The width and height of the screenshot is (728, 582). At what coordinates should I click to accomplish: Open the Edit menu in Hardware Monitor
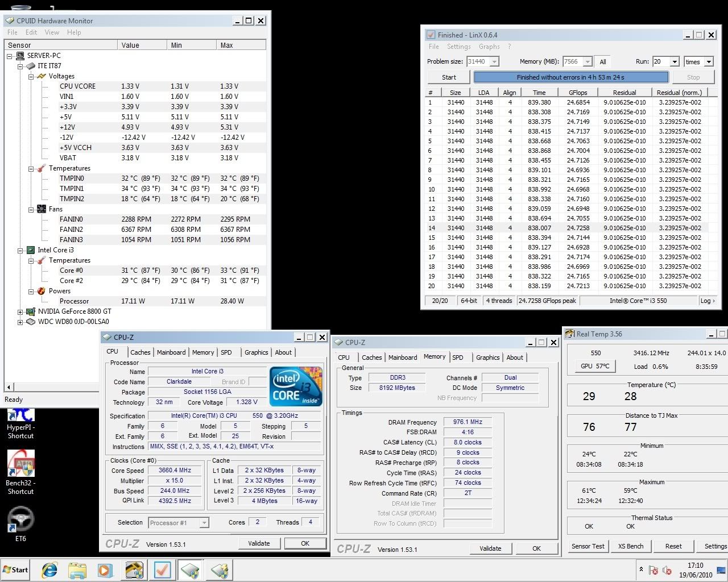31,32
